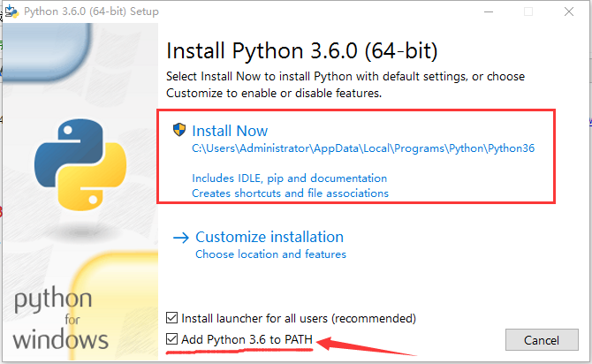The image size is (592, 364).
Task: Click Includes IDLE, pip and documentation line
Action: pos(290,178)
